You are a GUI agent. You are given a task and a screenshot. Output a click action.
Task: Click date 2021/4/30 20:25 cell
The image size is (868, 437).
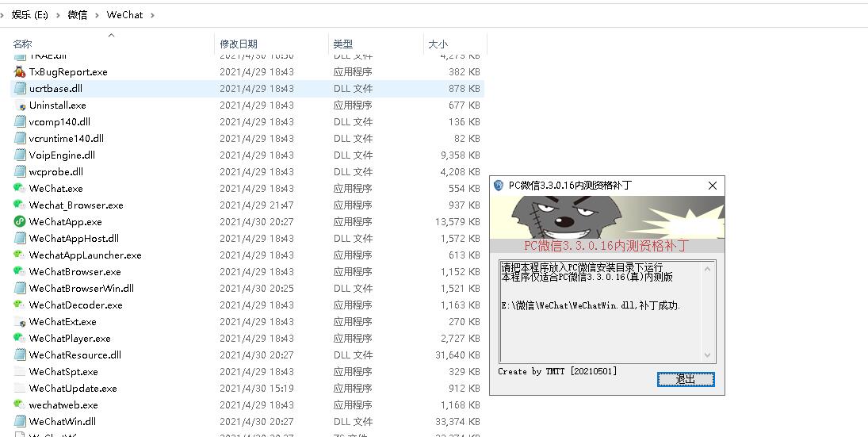click(256, 288)
